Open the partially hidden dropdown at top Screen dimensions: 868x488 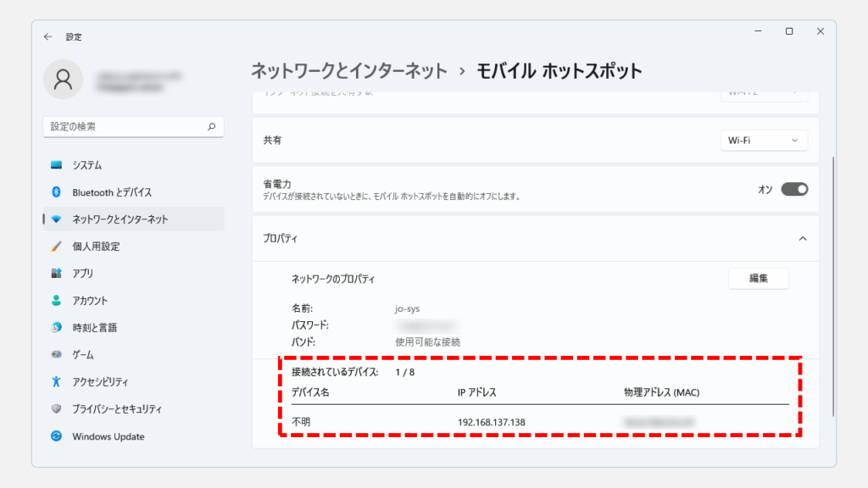763,91
